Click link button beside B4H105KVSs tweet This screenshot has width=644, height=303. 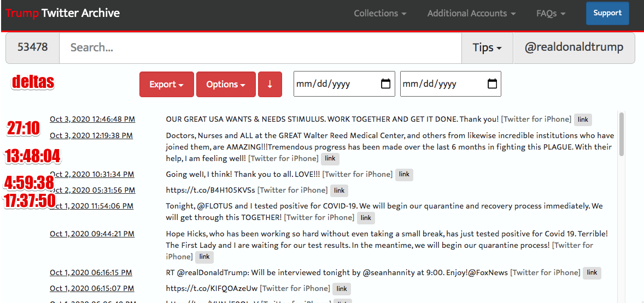pyautogui.click(x=339, y=191)
